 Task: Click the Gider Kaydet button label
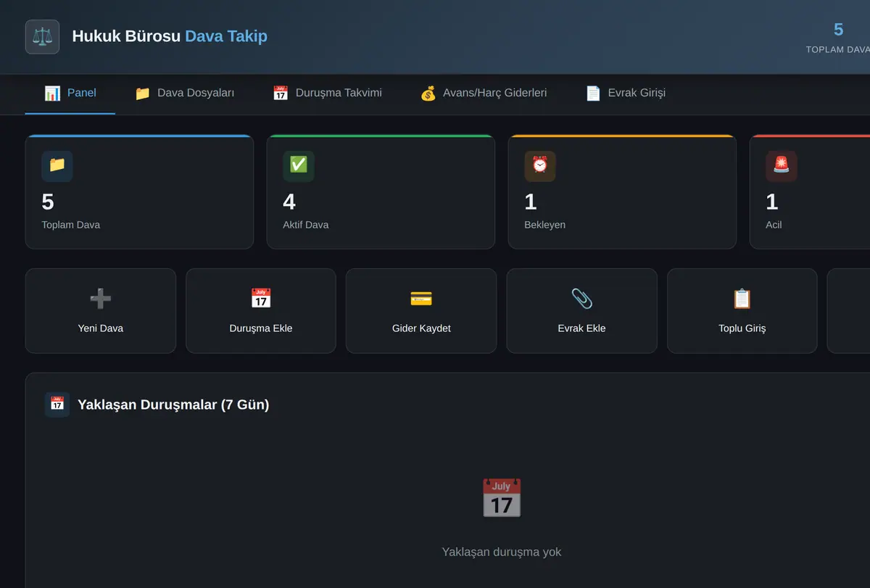[421, 328]
